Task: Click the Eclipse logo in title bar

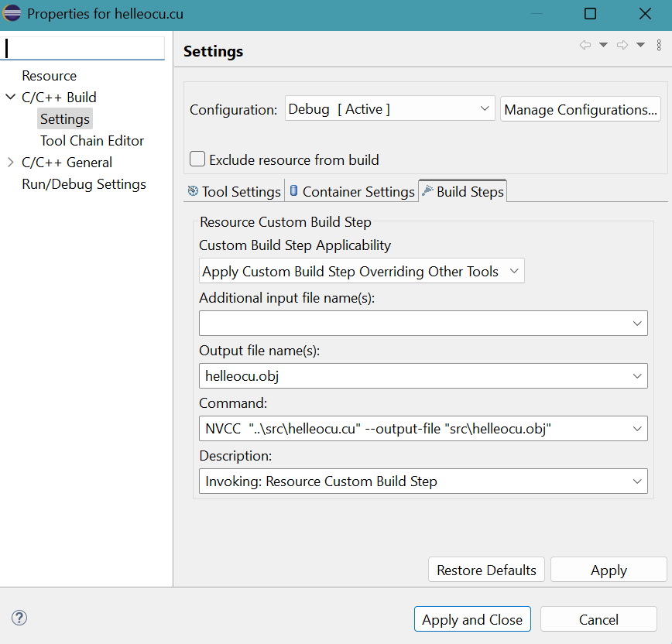Action: [12, 13]
